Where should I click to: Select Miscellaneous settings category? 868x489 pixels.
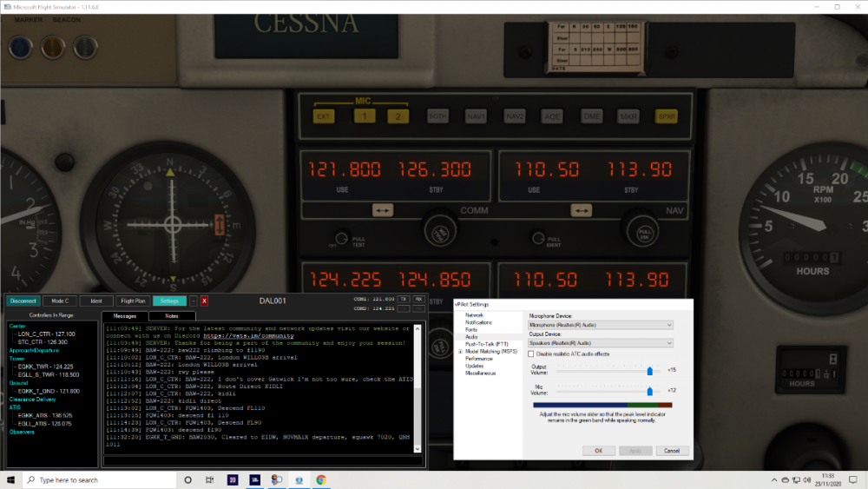coord(481,373)
